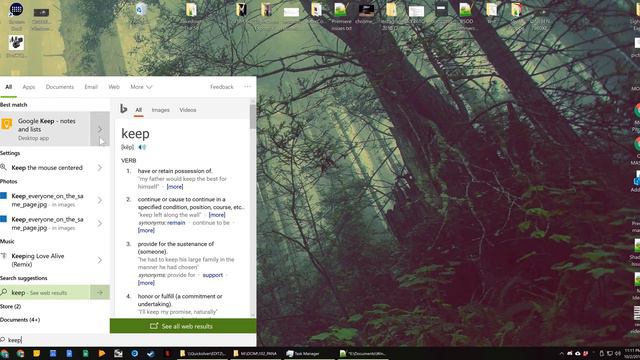Click the cloud sync icon in tray
The height and width of the screenshot is (360, 640).
(578, 353)
